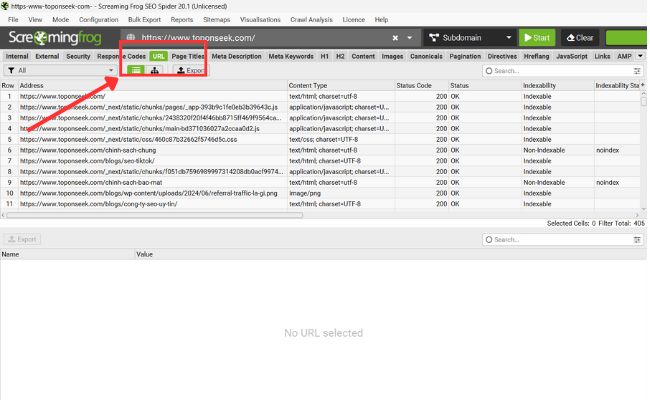
Task: Open lower search filter options icon
Action: 637,240
